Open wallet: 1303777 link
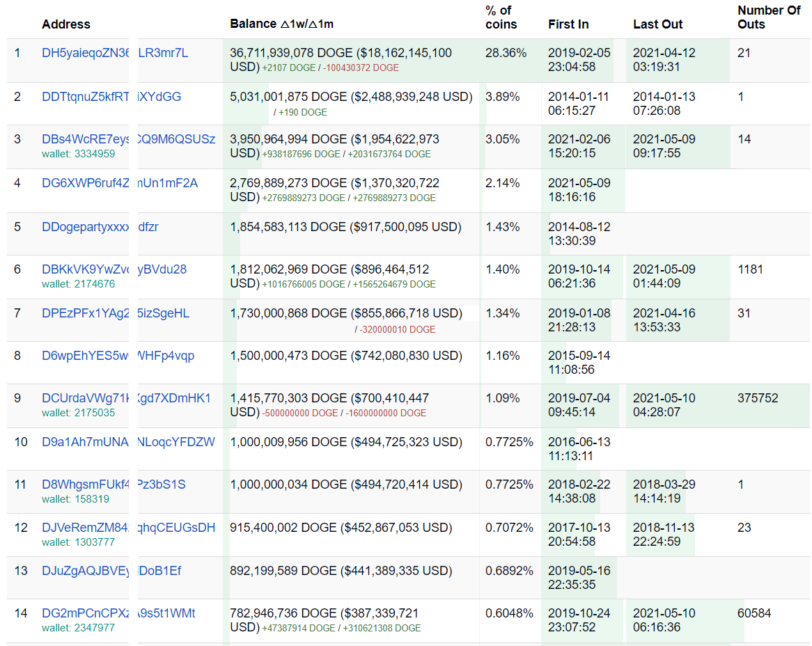The width and height of the screenshot is (812, 646). [x=78, y=542]
